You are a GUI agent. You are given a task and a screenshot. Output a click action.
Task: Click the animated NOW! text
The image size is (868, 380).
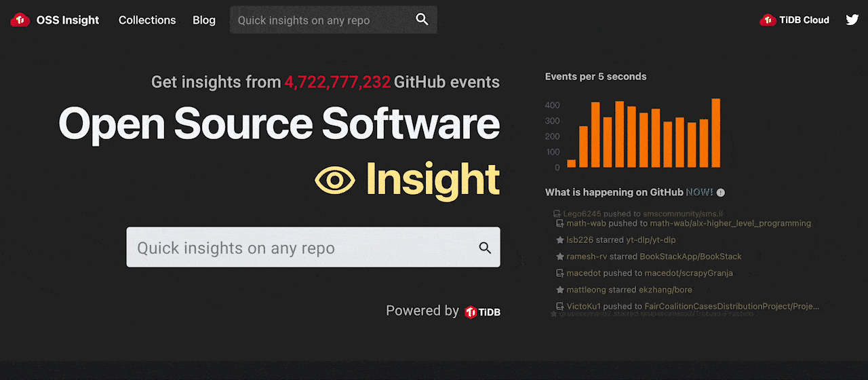(699, 193)
